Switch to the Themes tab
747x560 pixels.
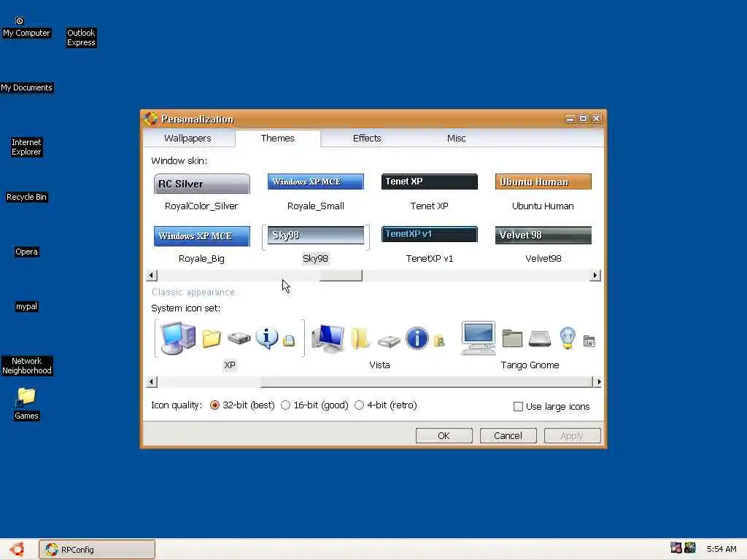278,138
